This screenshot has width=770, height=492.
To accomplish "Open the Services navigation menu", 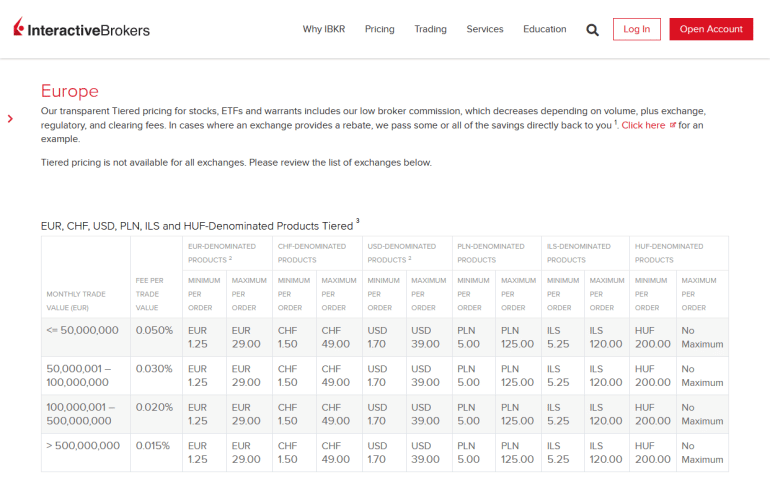I will (484, 29).
